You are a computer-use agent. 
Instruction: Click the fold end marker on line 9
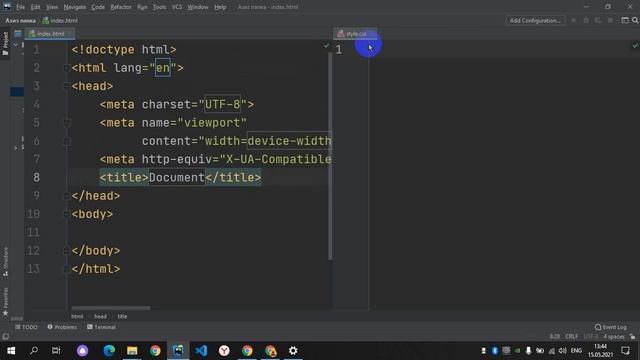click(x=67, y=196)
